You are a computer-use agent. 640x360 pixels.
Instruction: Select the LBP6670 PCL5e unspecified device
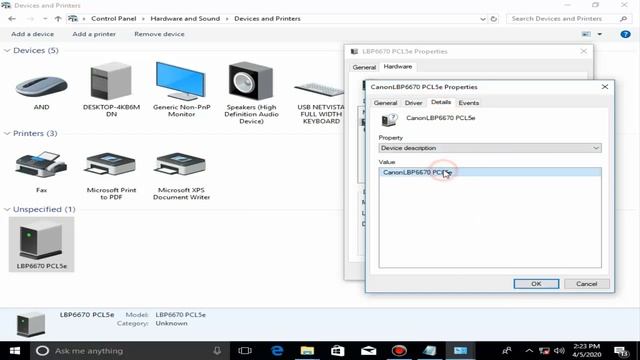click(41, 244)
